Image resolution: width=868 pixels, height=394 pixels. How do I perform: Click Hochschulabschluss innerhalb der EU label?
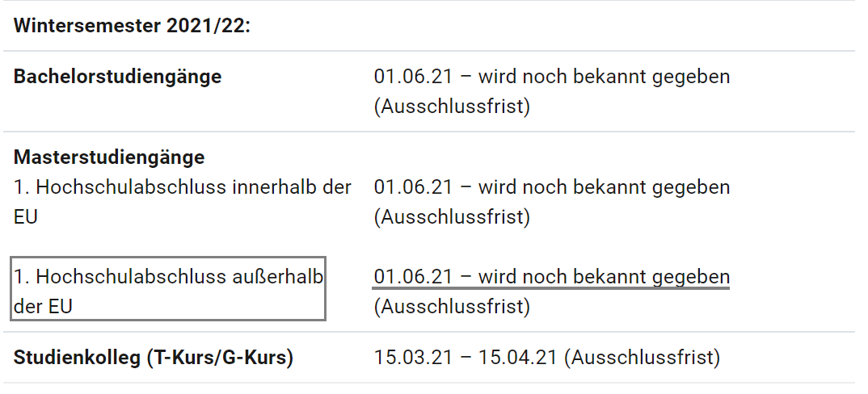pos(183,202)
